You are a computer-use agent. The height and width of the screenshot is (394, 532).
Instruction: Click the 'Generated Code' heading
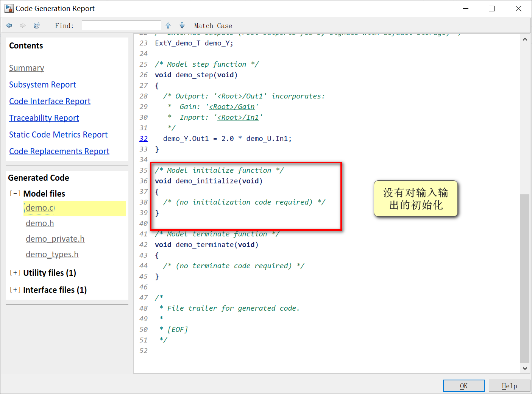point(39,178)
